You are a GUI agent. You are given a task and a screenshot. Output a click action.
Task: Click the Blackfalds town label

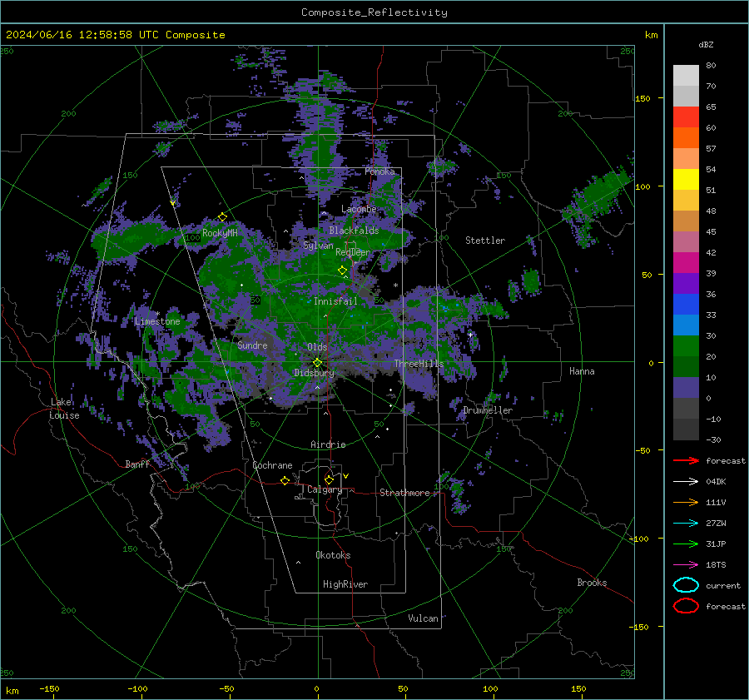[354, 231]
